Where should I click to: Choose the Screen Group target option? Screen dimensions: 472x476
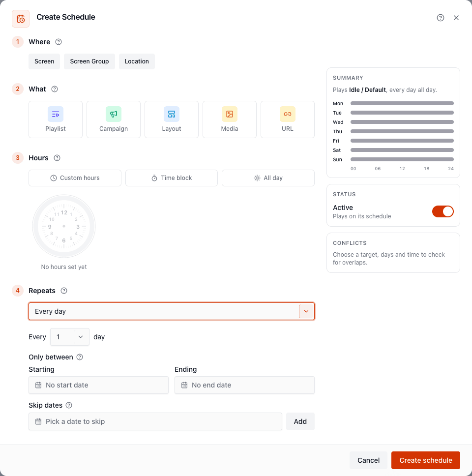point(89,61)
